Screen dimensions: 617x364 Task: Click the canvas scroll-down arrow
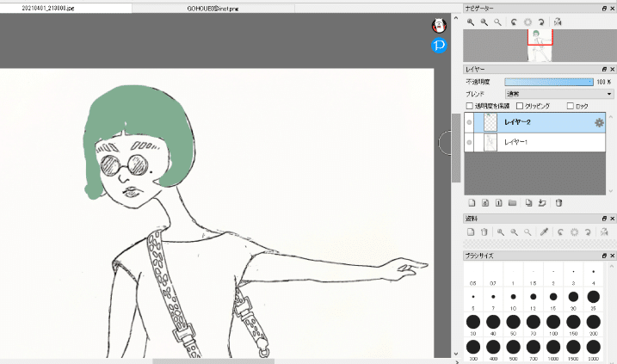pyautogui.click(x=456, y=354)
